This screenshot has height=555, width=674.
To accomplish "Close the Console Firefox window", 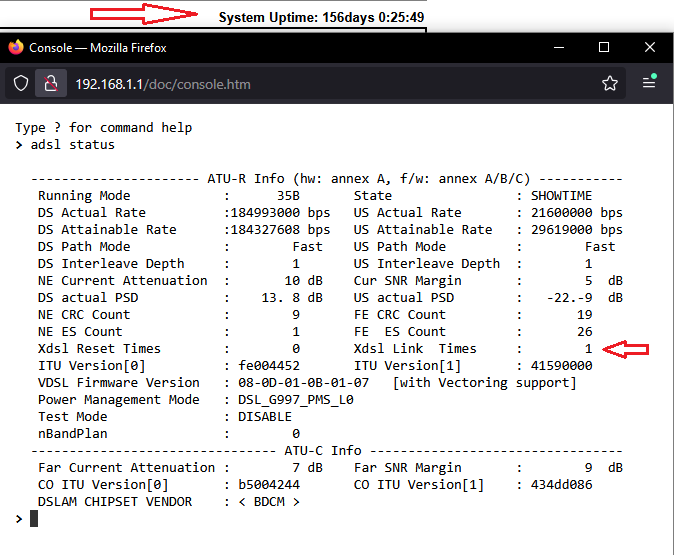I will pyautogui.click(x=650, y=47).
